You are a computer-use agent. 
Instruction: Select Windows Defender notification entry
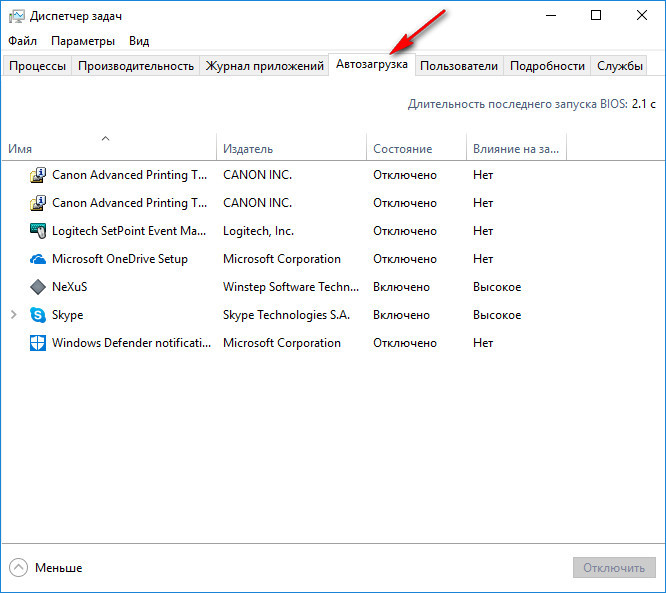coord(131,343)
